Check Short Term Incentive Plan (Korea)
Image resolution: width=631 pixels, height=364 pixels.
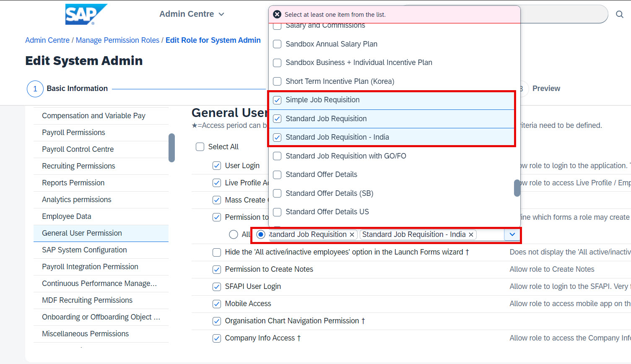click(x=277, y=81)
